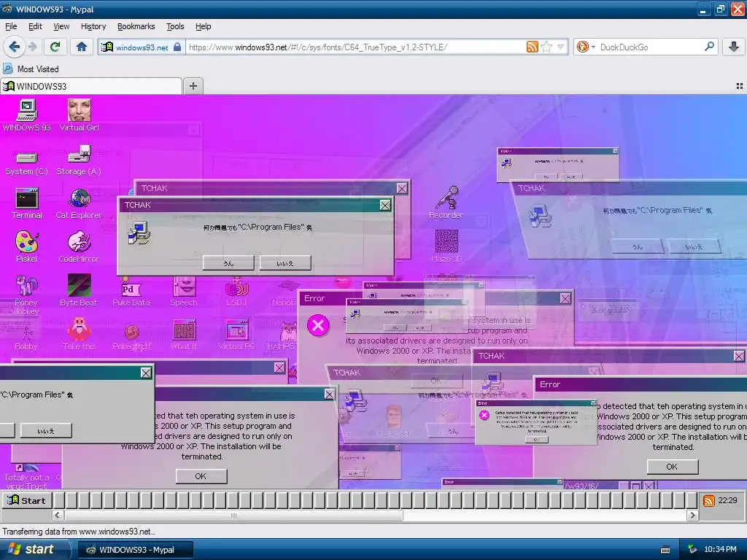Click the RSS icon in Windows93 tray
747x560 pixels.
(709, 501)
